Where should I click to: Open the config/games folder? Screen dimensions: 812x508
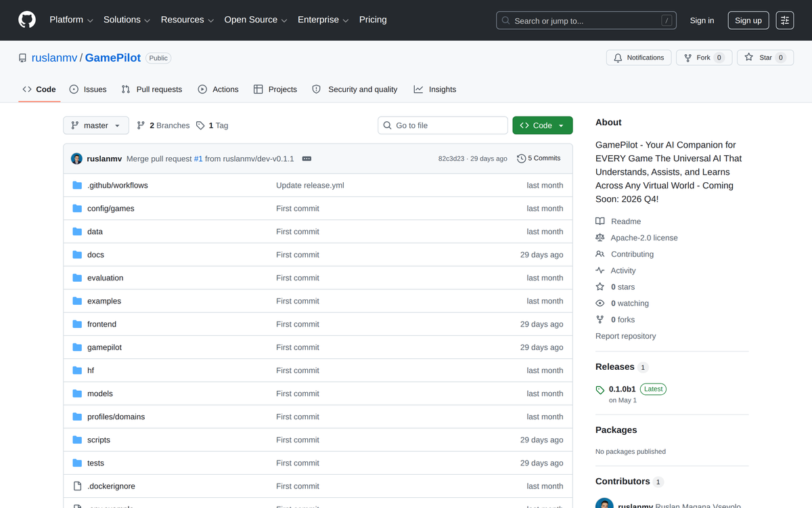click(x=111, y=209)
